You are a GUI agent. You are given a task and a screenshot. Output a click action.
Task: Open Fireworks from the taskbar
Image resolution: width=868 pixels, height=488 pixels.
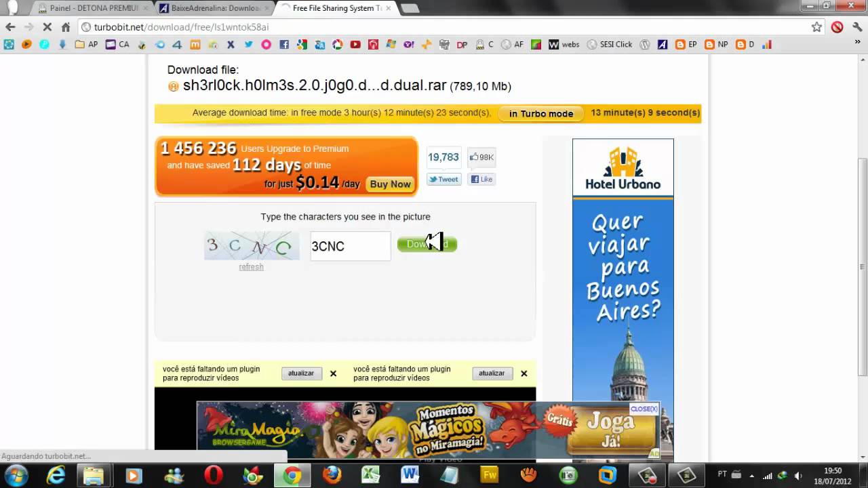coord(489,476)
